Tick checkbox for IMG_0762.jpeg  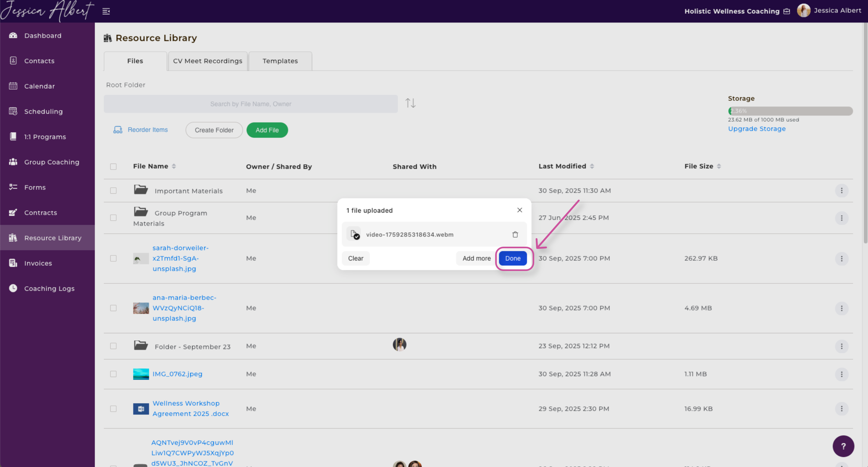point(113,374)
